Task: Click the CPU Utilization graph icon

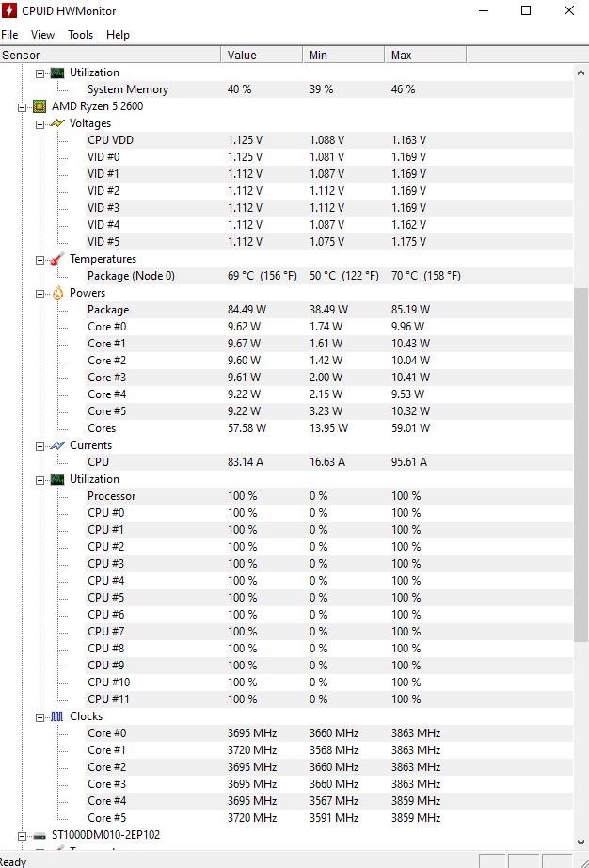Action: tap(56, 478)
